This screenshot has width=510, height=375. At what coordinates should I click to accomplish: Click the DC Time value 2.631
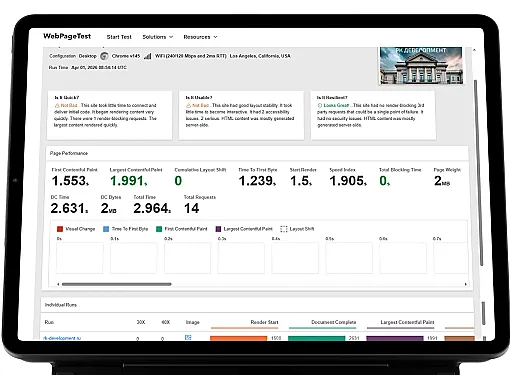pos(69,208)
